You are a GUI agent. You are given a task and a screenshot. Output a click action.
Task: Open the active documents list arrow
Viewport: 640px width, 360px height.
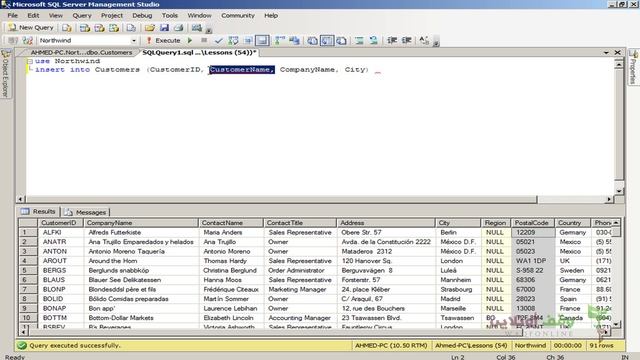coord(606,53)
